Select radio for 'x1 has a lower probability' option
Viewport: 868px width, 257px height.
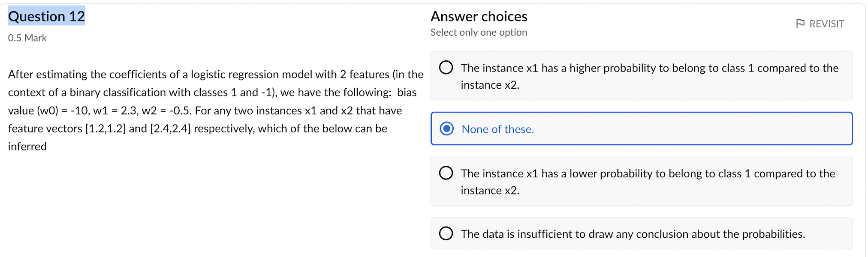pos(446,173)
